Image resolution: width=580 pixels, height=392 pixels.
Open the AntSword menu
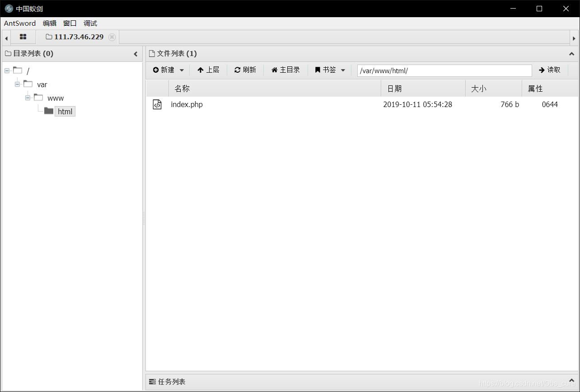click(19, 23)
